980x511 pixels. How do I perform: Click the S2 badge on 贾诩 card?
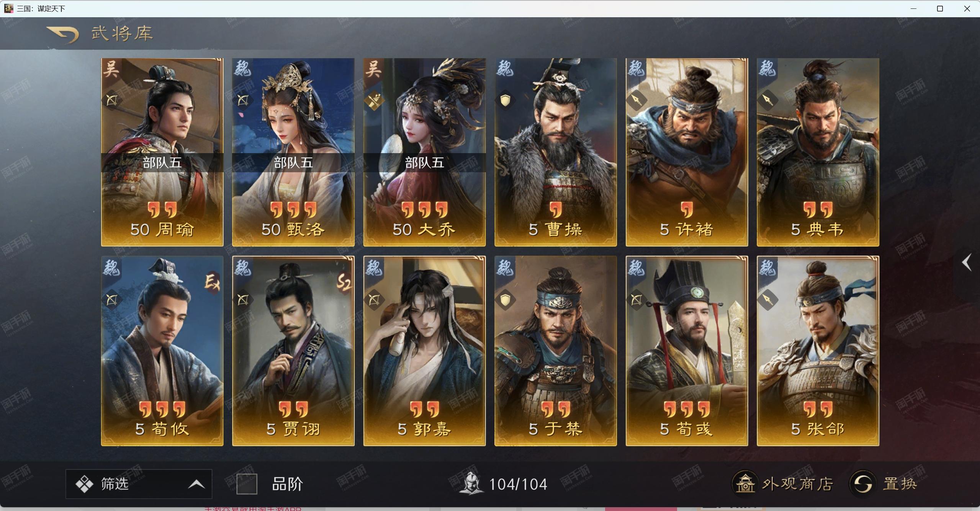tap(344, 282)
